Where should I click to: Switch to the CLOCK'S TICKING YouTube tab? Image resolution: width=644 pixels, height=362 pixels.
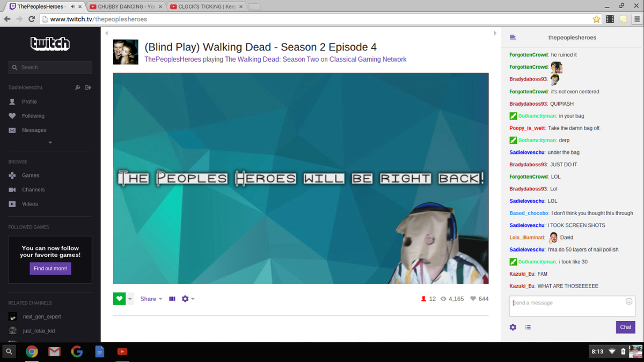207,6
